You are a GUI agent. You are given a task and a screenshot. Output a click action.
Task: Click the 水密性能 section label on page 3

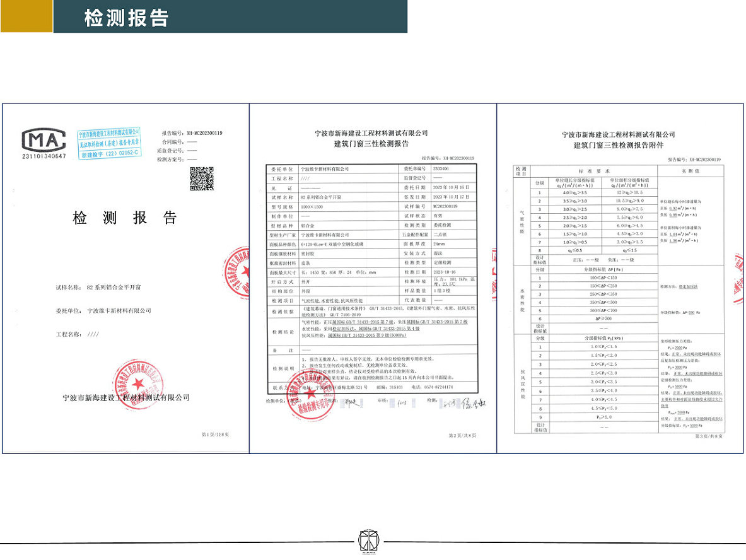pyautogui.click(x=522, y=300)
